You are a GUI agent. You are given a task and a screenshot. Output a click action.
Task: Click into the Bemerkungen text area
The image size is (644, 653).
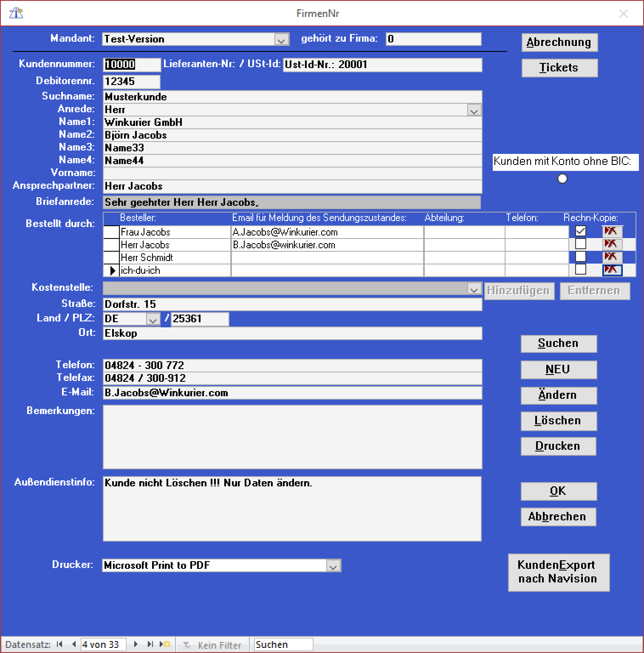click(292, 437)
